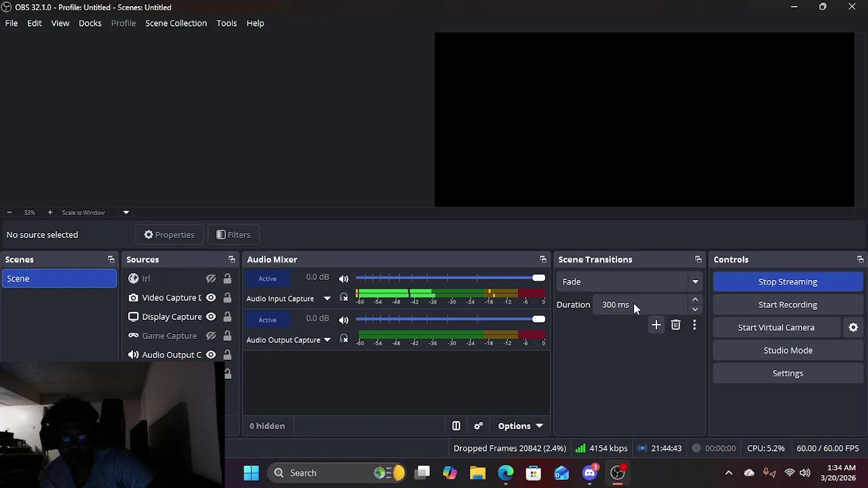Pop out the Audio Mixer dock
868x488 pixels.
[543, 260]
